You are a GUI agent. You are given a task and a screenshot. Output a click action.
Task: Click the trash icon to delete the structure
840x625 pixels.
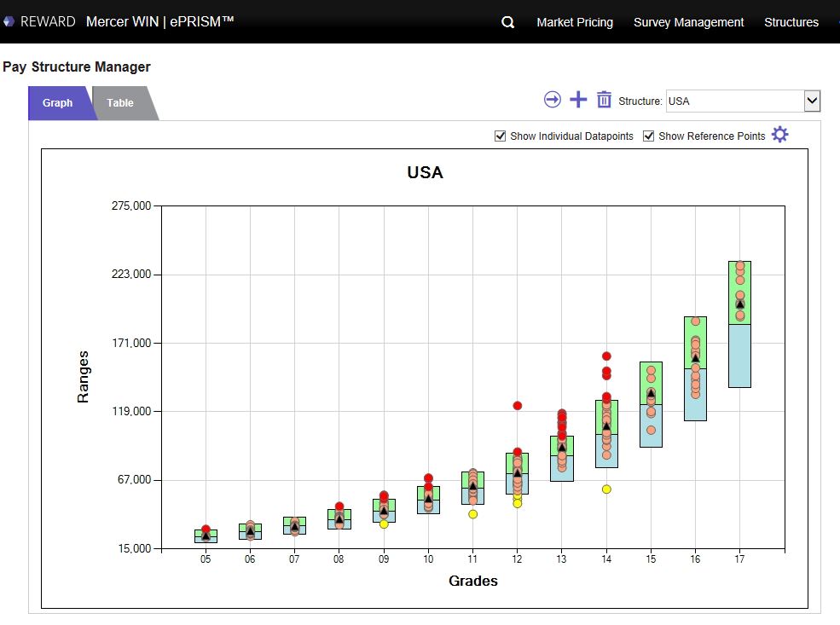tap(604, 100)
